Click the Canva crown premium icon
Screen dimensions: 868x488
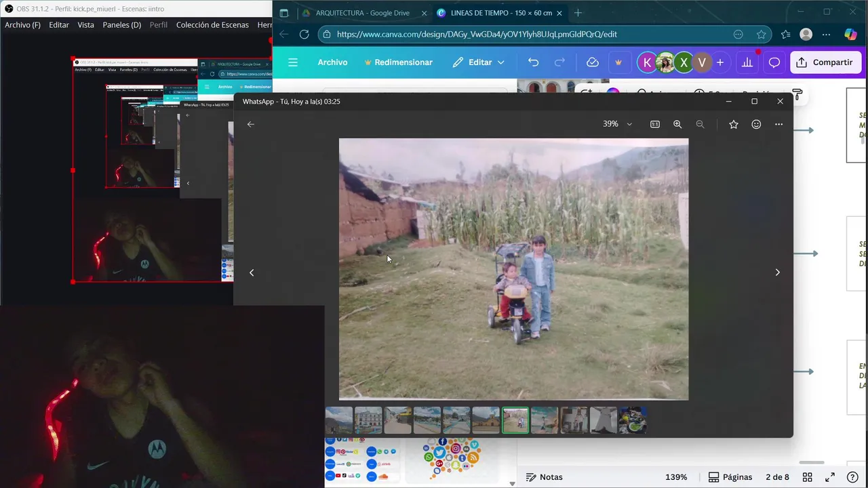click(618, 62)
